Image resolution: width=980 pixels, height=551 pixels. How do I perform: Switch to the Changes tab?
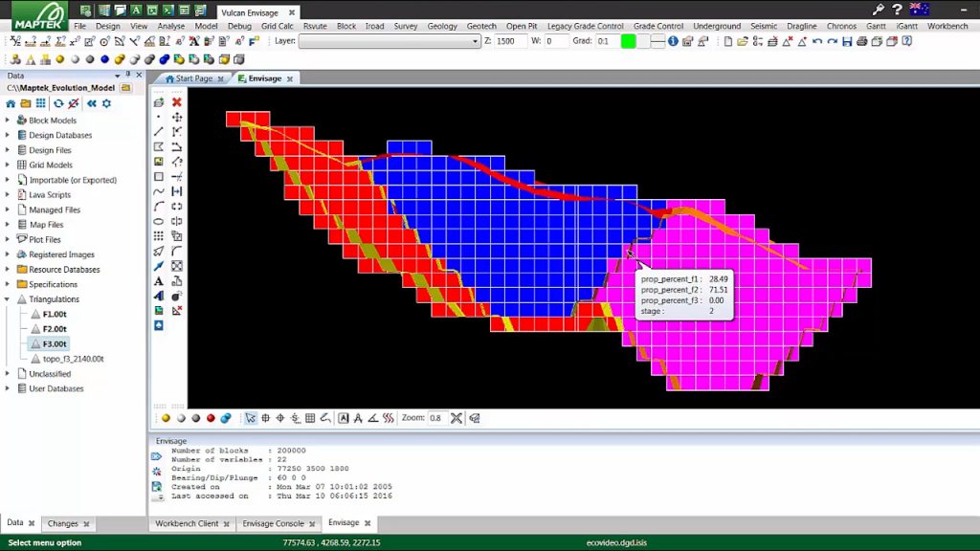click(x=62, y=523)
